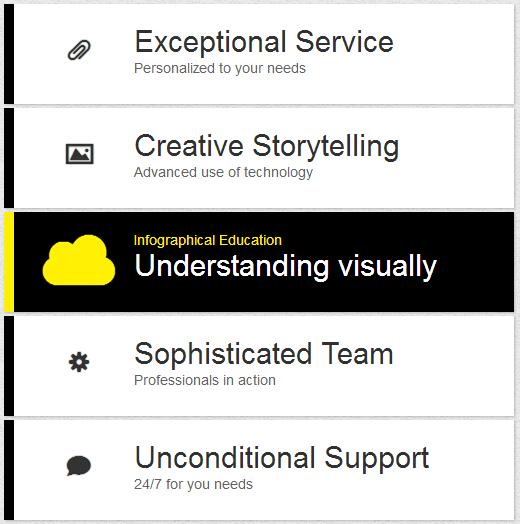The image size is (520, 524).
Task: Click the paperclip icon beside Exceptional Service
Action: point(79,50)
